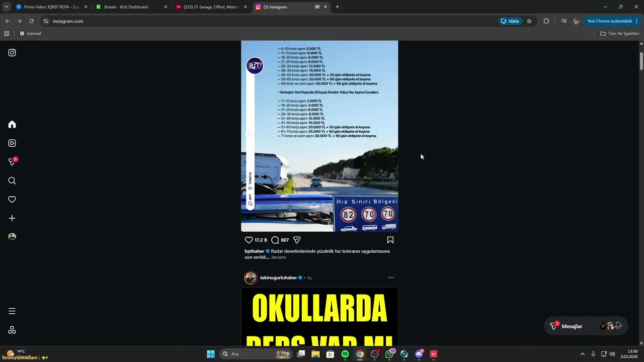
Task: Switch to the 21 Savage YouTube tab
Action: point(210,7)
